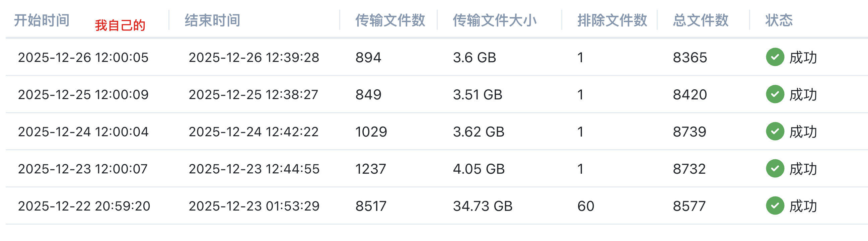Screen dimensions: 868x241
Task: Click the 状态 column header
Action: click(779, 20)
